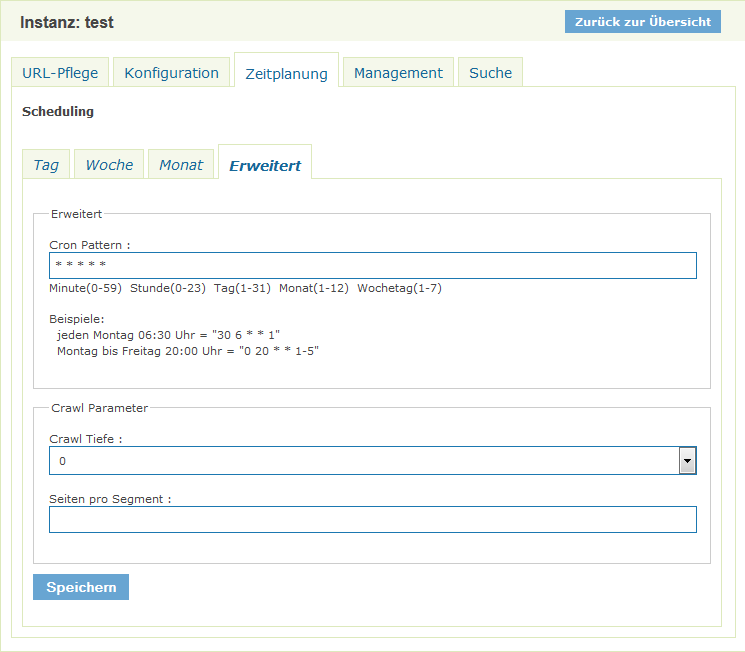
Task: Select the Zeitplanung tab
Action: pos(286,74)
